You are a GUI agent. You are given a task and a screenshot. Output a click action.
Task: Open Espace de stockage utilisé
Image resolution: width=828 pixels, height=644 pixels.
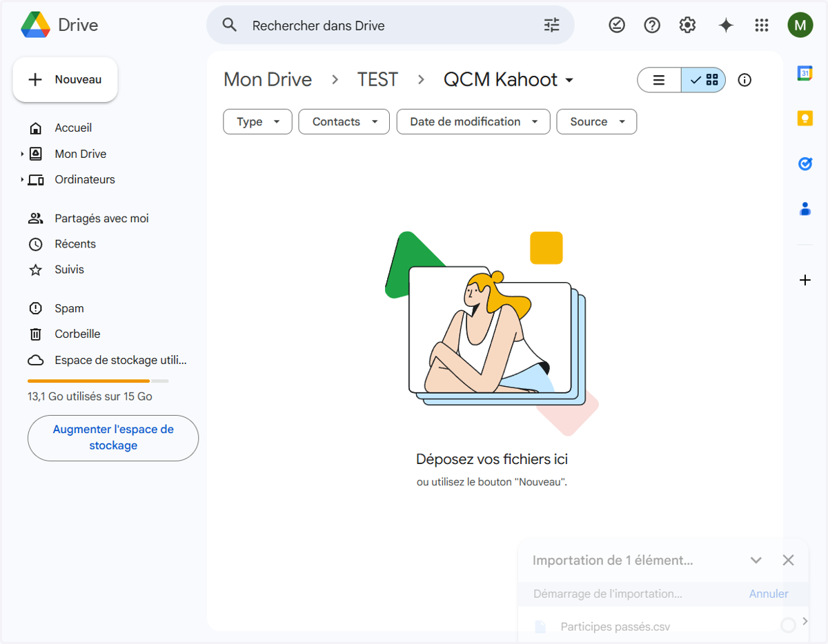tap(121, 360)
